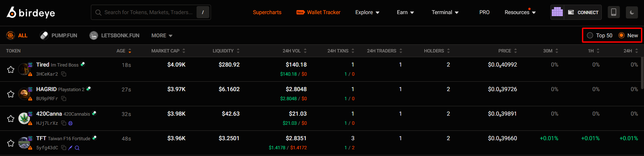Open TFT feather link icon
Image resolution: width=644 pixels, height=156 pixels.
(x=70, y=148)
